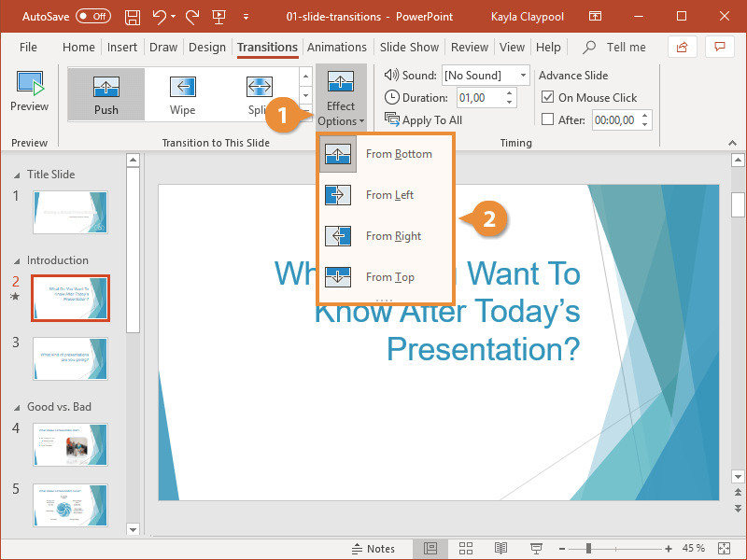Select the Split transition
The width and height of the screenshot is (747, 560).
[259, 93]
